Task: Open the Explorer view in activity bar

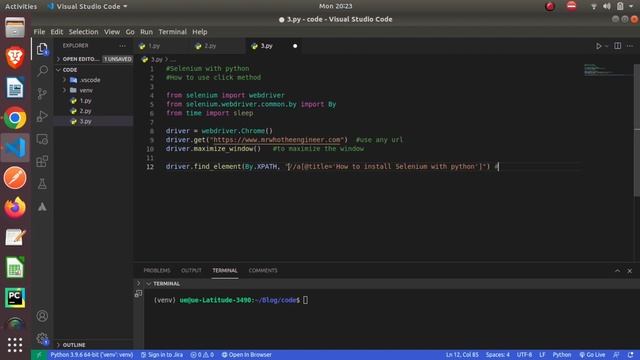Action: tap(42, 49)
